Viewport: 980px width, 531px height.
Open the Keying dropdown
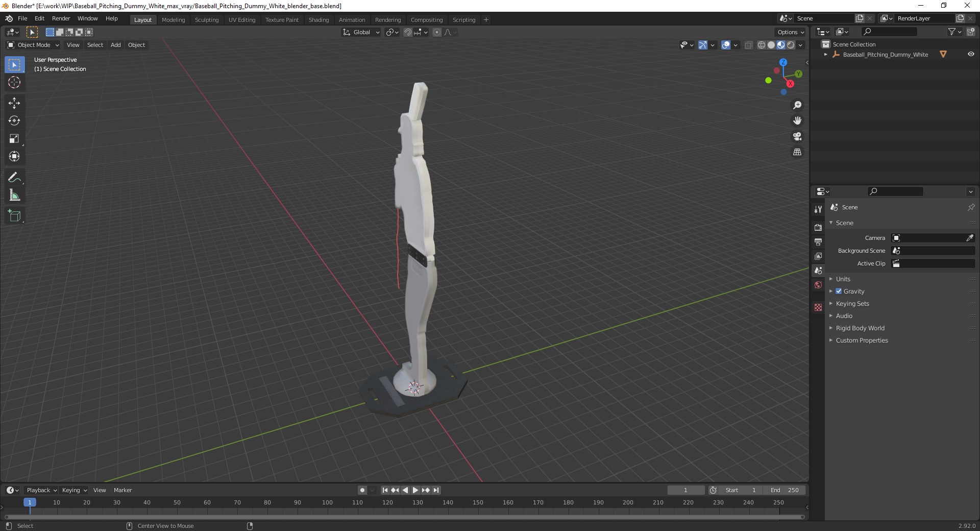[75, 490]
